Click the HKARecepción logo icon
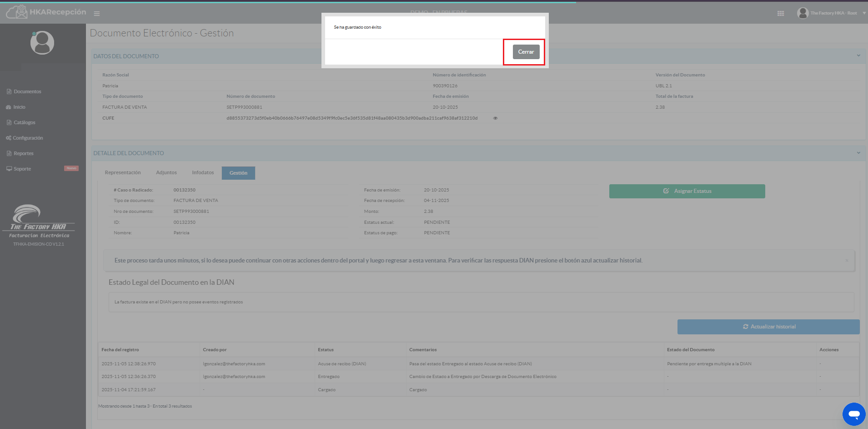 pos(17,12)
